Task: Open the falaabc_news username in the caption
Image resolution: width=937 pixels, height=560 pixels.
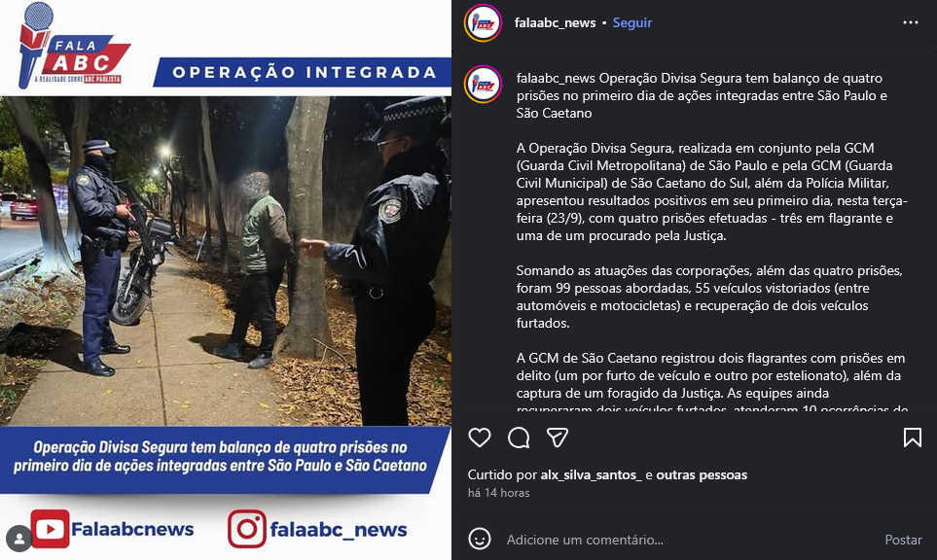Action: point(556,78)
